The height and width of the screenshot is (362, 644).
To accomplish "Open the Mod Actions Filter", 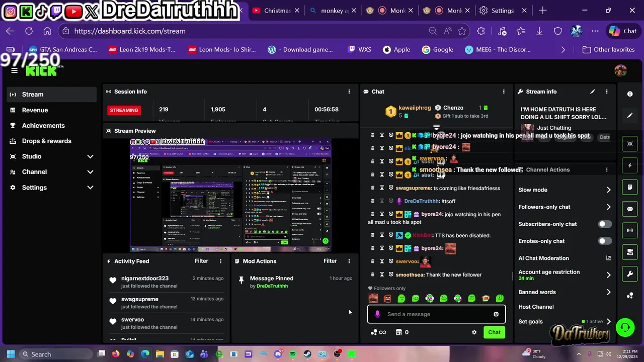I will pyautogui.click(x=330, y=261).
